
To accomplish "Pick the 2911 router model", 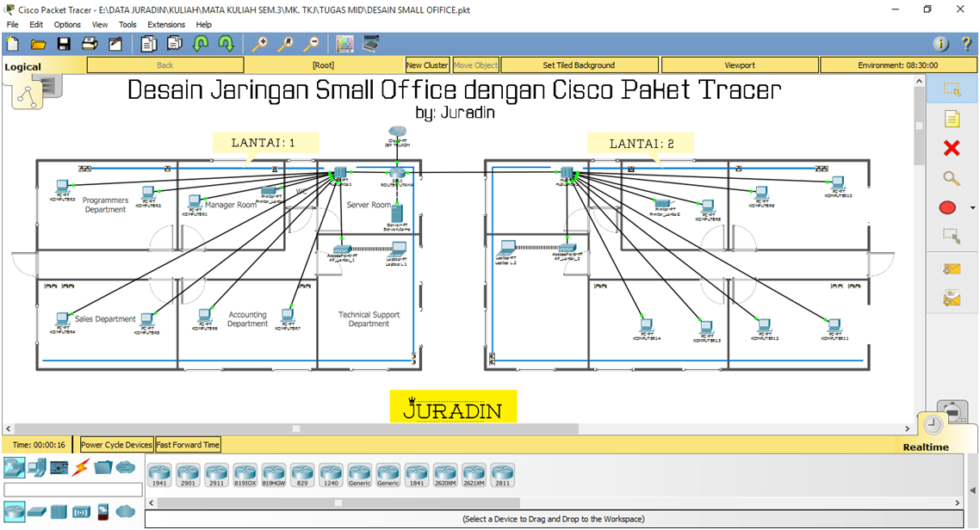I will point(216,475).
